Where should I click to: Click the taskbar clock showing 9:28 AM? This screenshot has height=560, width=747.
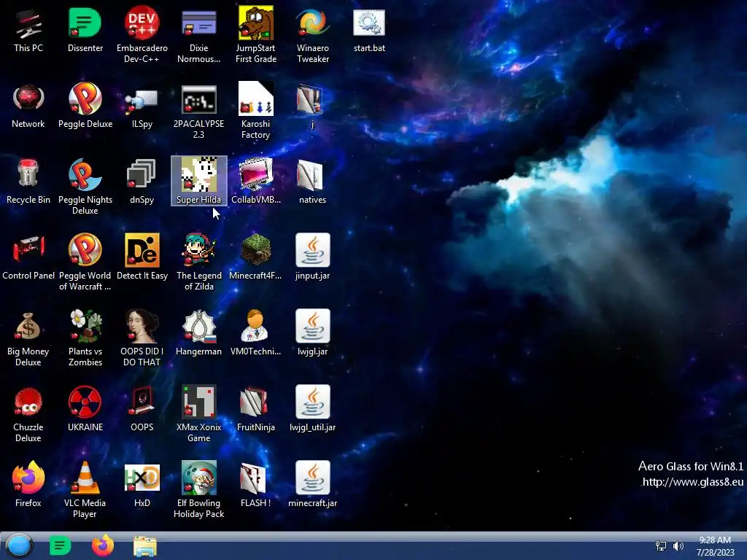(x=715, y=546)
